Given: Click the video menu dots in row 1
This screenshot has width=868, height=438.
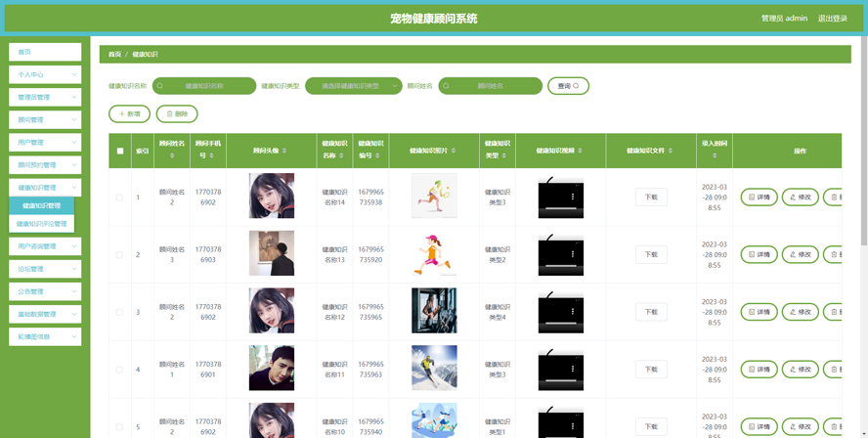Looking at the screenshot, I should [x=573, y=197].
